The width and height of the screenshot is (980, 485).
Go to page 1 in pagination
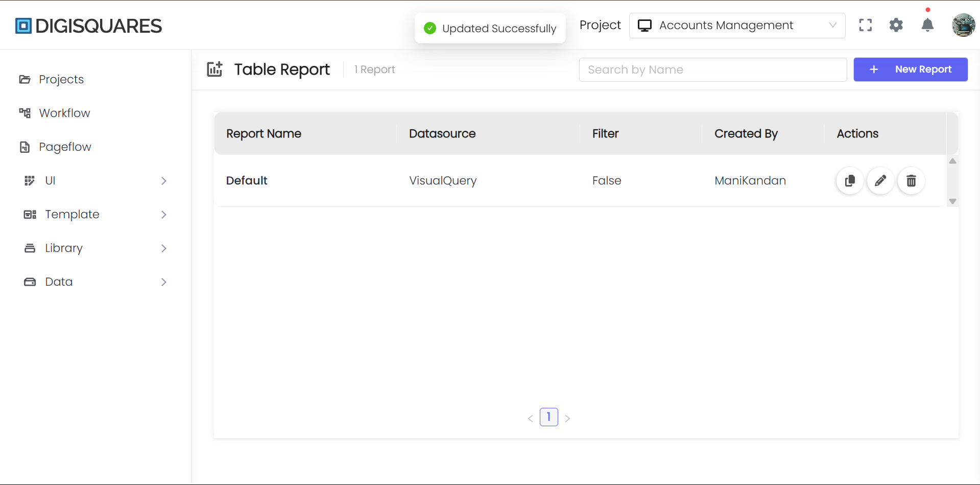548,417
